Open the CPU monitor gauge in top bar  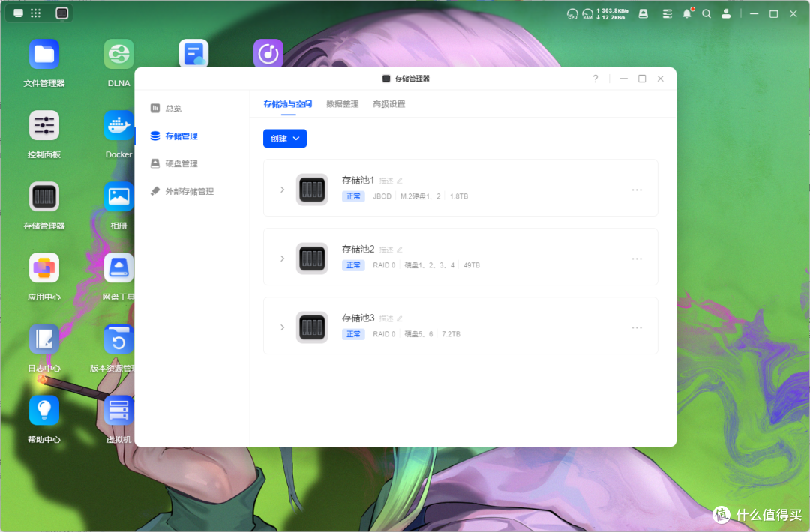click(x=572, y=14)
